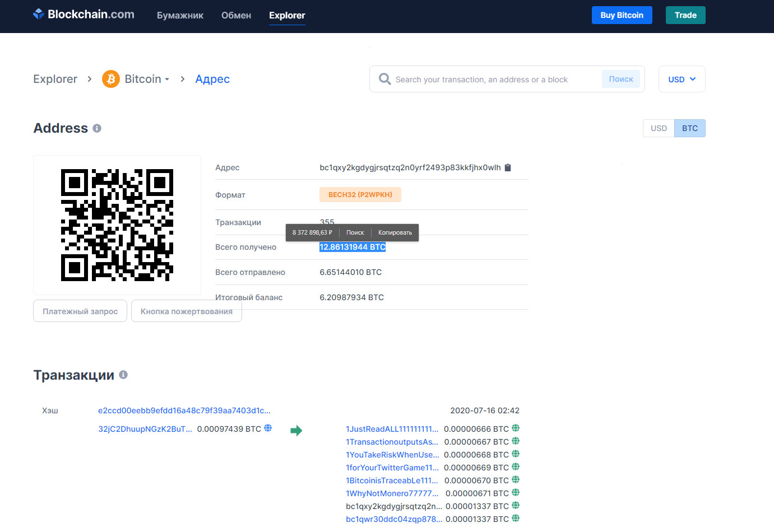Click globe icon beside 0.00000666 BTC

click(516, 428)
